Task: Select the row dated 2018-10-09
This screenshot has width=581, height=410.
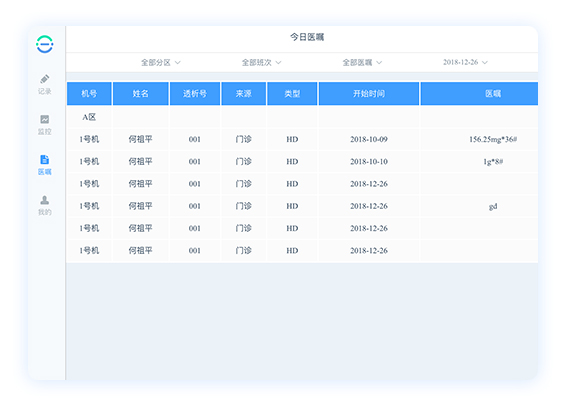Action: [x=302, y=139]
